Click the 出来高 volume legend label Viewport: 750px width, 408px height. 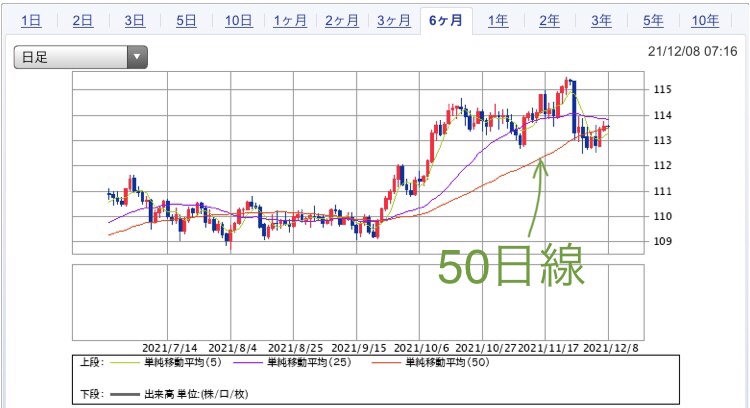click(x=196, y=394)
